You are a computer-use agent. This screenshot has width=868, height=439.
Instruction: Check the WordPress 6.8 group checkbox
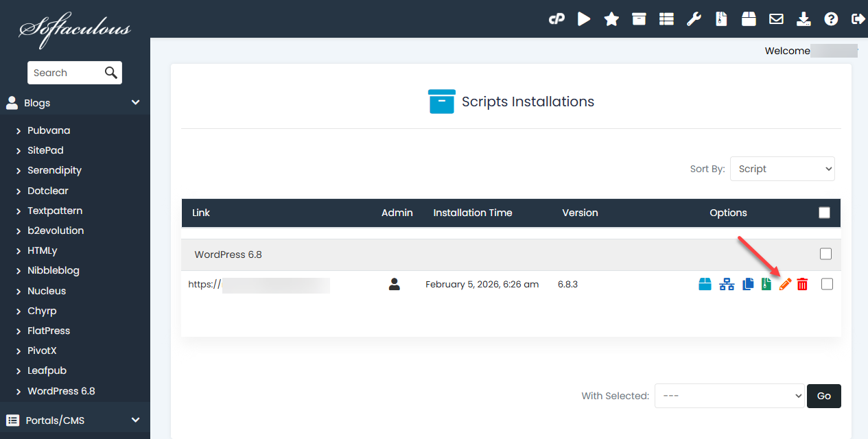pyautogui.click(x=825, y=254)
